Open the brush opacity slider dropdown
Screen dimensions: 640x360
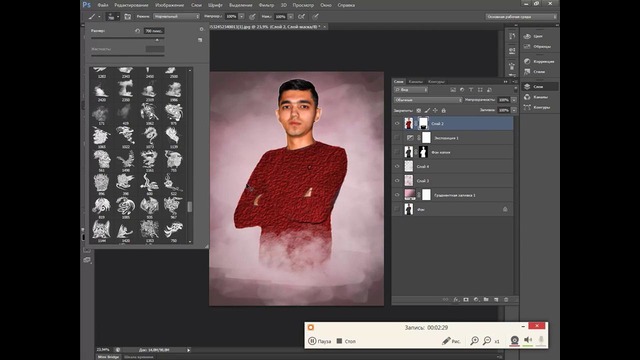[x=242, y=16]
